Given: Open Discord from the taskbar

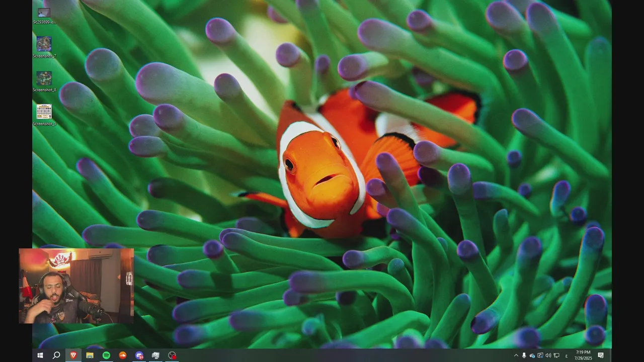Looking at the screenshot, I should pyautogui.click(x=139, y=355).
